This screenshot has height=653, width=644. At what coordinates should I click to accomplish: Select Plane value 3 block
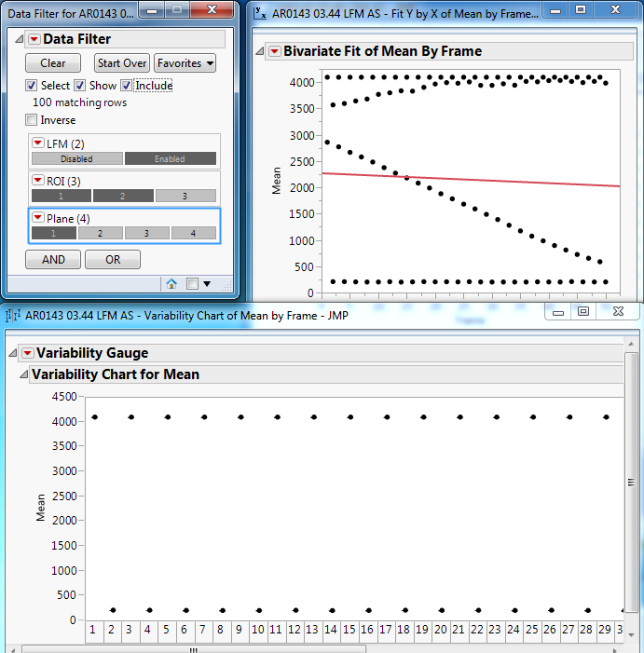tap(147, 233)
